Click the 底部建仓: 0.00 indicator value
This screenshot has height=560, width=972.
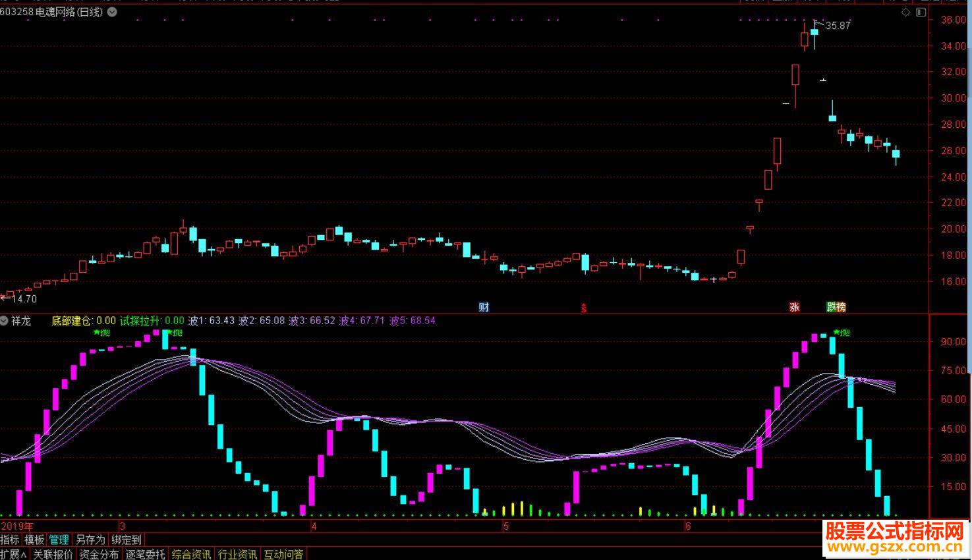84,321
